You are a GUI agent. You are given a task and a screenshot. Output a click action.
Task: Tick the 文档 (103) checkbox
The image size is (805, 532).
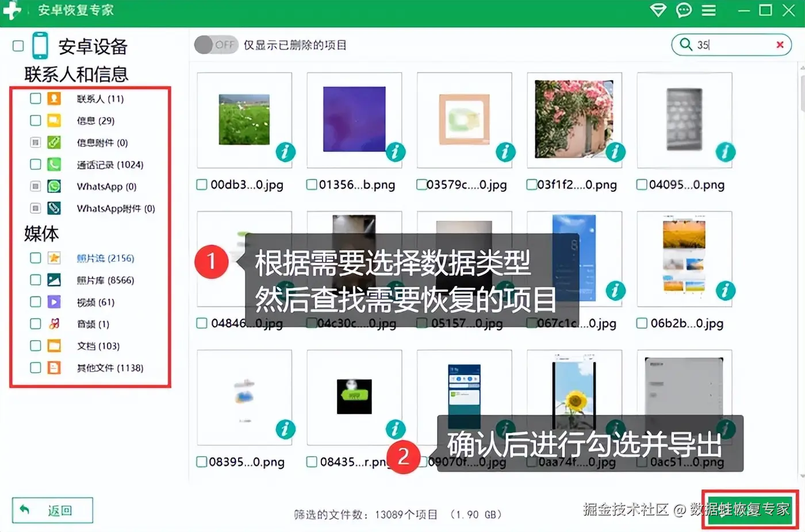(36, 345)
